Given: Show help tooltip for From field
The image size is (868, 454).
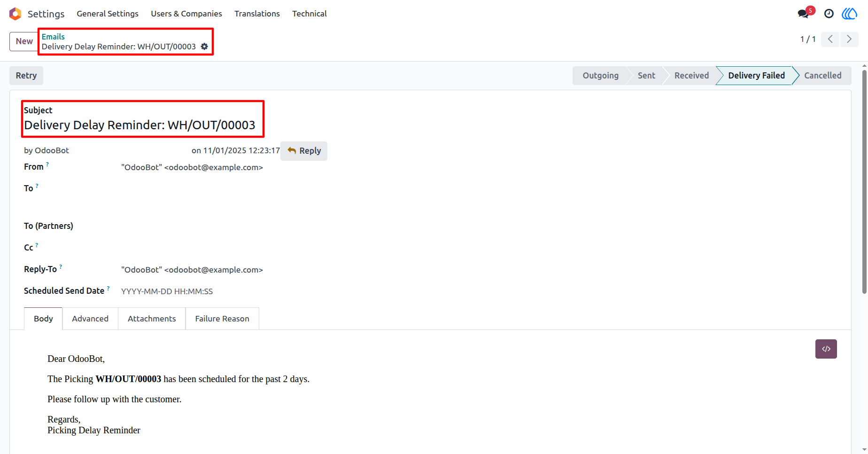Looking at the screenshot, I should (47, 164).
